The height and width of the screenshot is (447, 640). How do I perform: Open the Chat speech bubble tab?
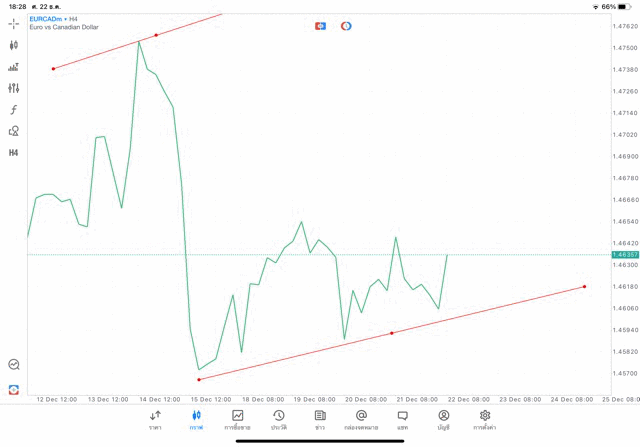(402, 419)
